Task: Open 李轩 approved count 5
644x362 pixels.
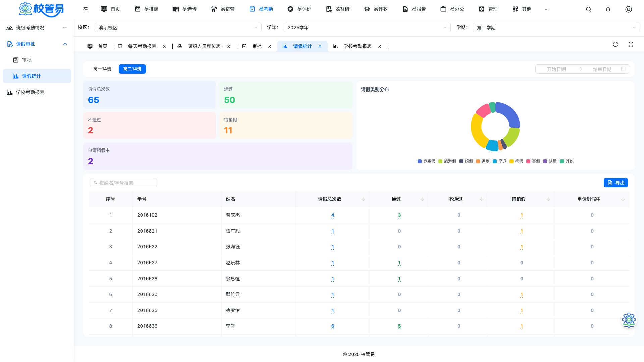Action: pos(399,326)
